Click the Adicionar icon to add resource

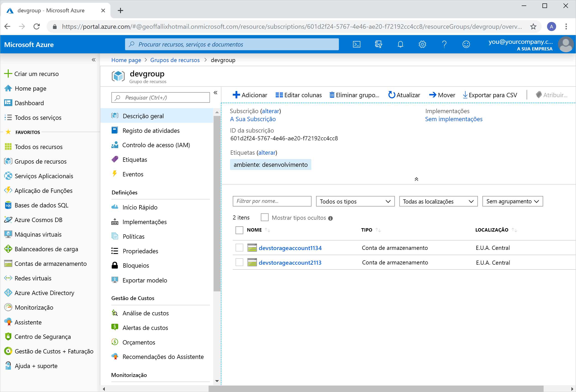tap(236, 94)
